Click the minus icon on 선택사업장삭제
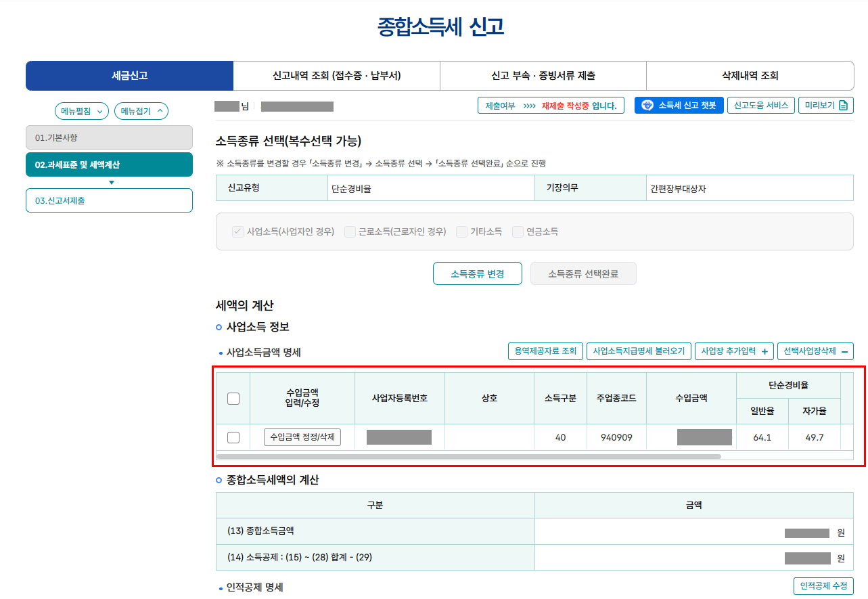The width and height of the screenshot is (868, 599). point(845,351)
